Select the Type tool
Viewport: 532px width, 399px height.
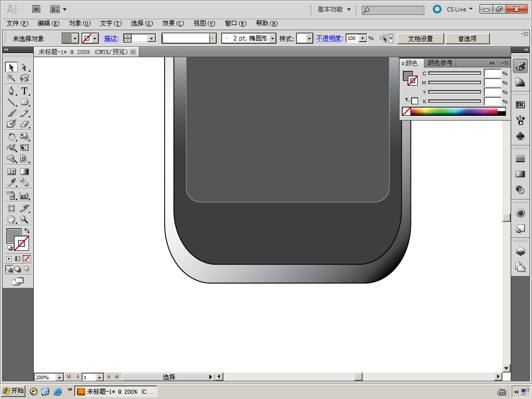click(x=24, y=90)
